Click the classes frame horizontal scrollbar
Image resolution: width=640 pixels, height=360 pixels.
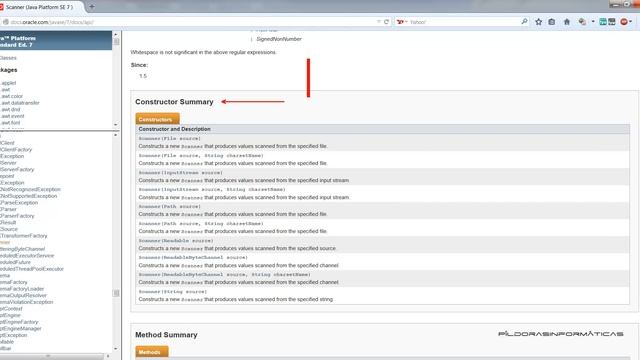pyautogui.click(x=52, y=356)
